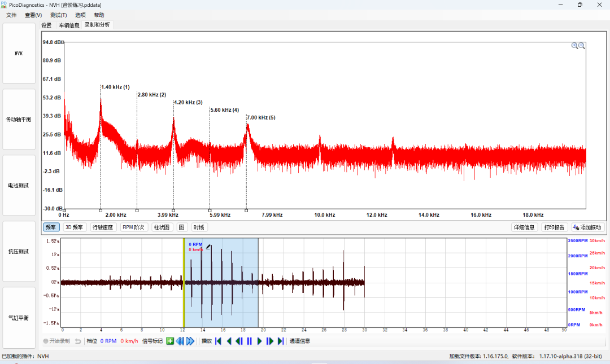Image resolution: width=610 pixels, height=364 pixels.
Task: Click the 添加振动 button
Action: [588, 227]
